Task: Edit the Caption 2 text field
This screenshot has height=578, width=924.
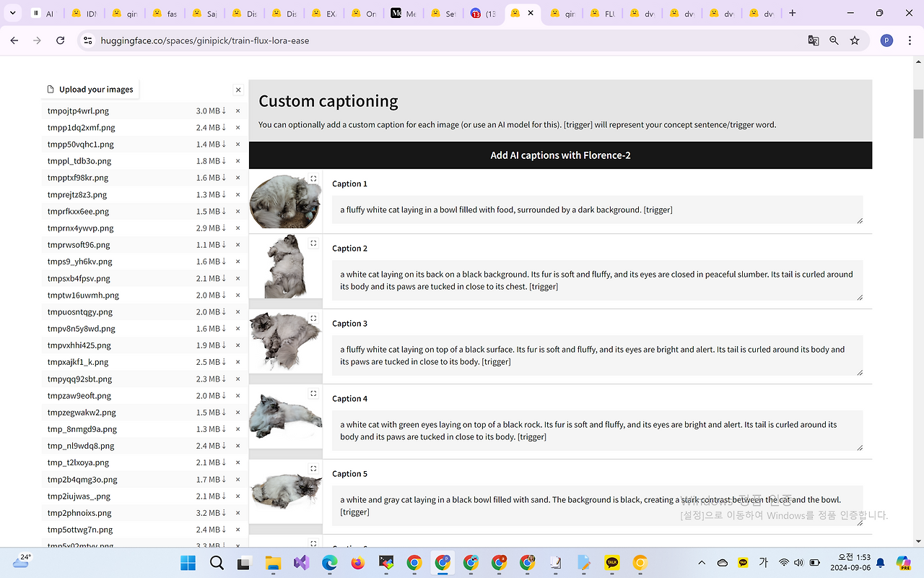Action: pyautogui.click(x=598, y=280)
